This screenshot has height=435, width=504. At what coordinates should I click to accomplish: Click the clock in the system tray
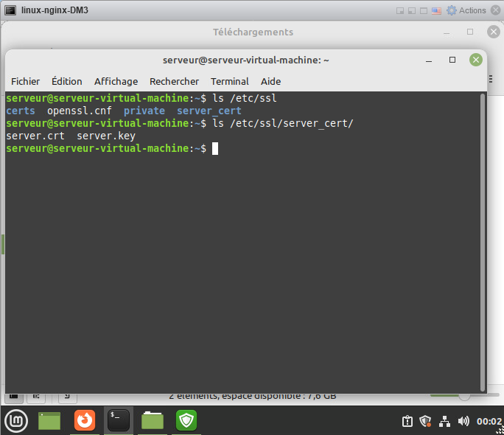click(x=489, y=422)
